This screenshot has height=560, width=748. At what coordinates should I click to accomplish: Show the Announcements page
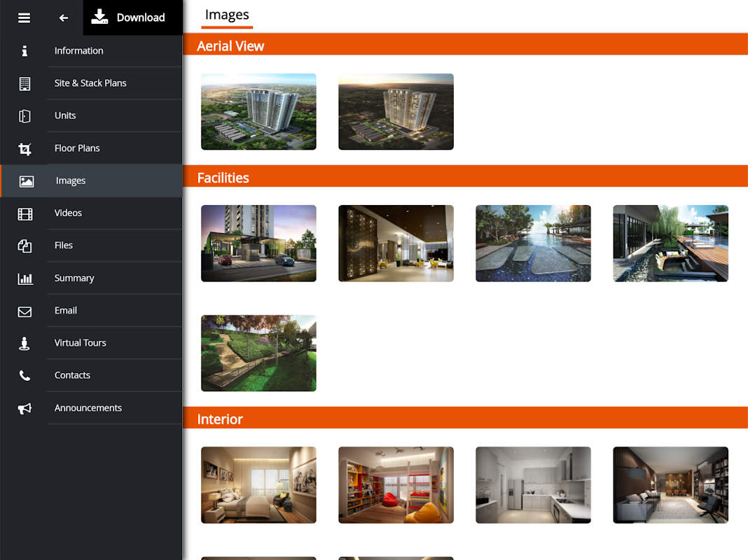(88, 408)
